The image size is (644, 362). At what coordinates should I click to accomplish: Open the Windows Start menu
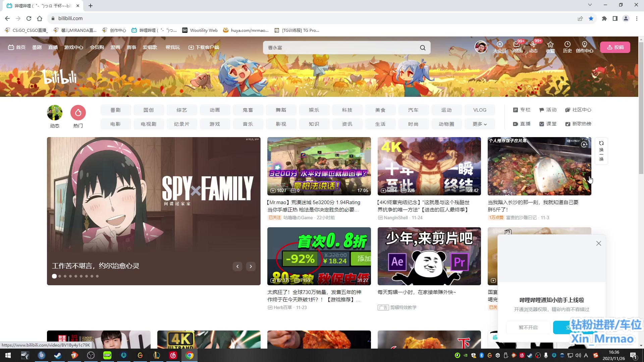click(x=8, y=355)
